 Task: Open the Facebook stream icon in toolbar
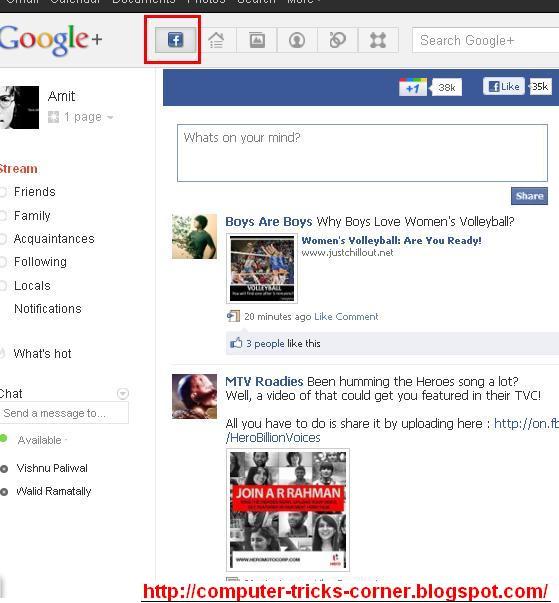176,40
